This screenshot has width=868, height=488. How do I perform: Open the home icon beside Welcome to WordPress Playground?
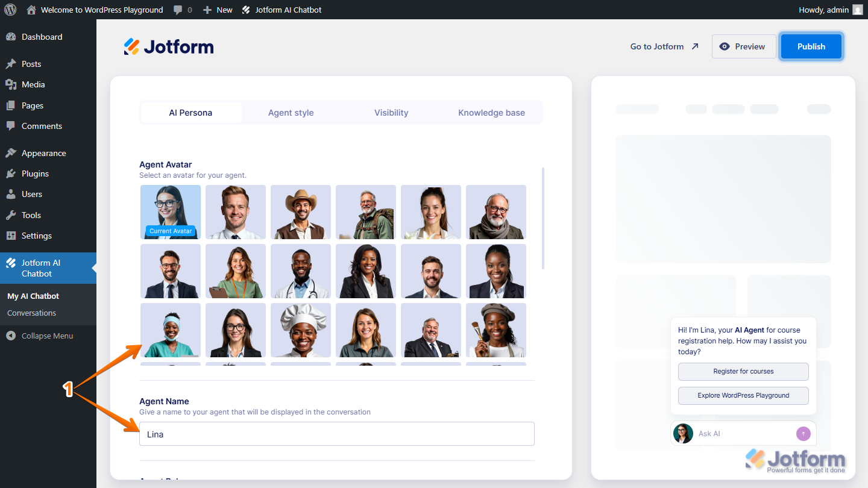click(31, 10)
